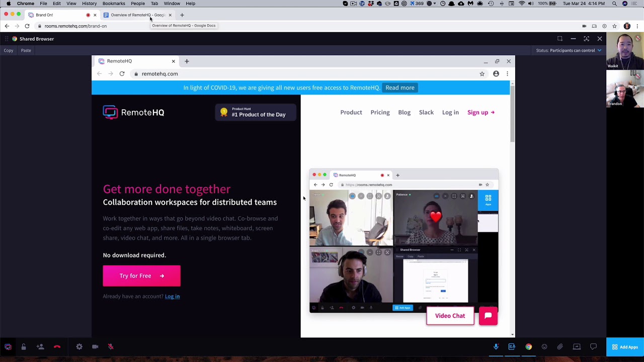644x362 pixels.
Task: Click the shared browser vertical scrollbar
Action: [x=512, y=113]
